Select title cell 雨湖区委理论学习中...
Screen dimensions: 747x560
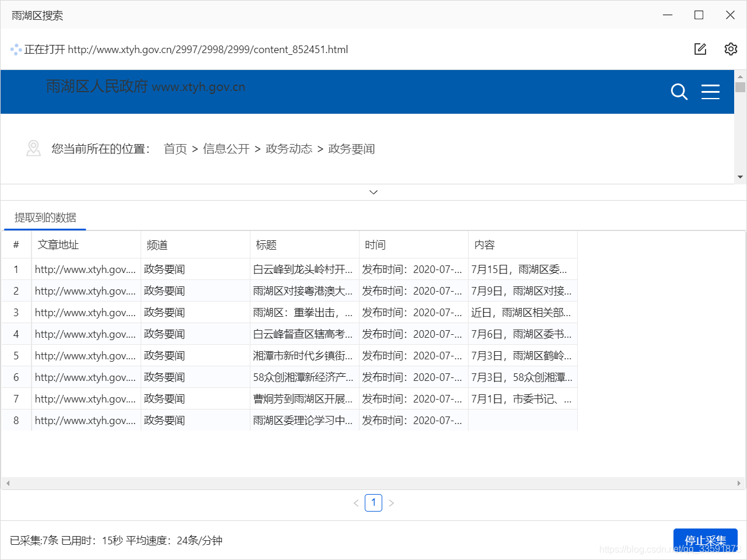pos(304,421)
